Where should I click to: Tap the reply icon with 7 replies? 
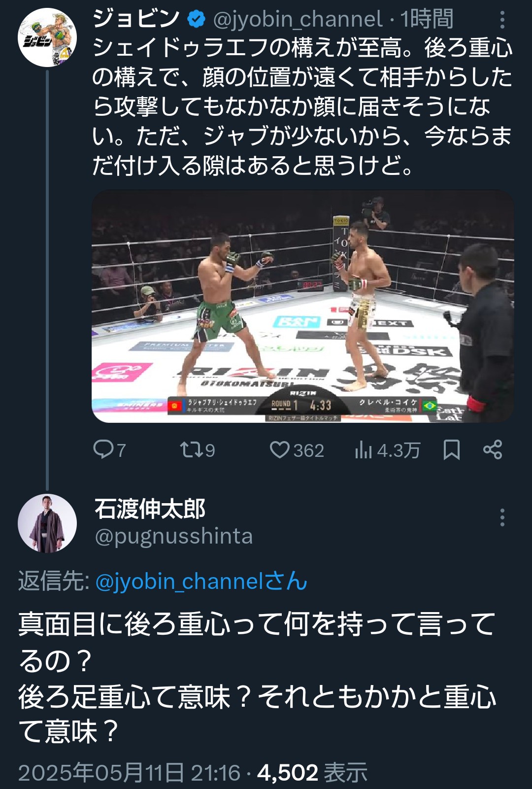point(103,449)
